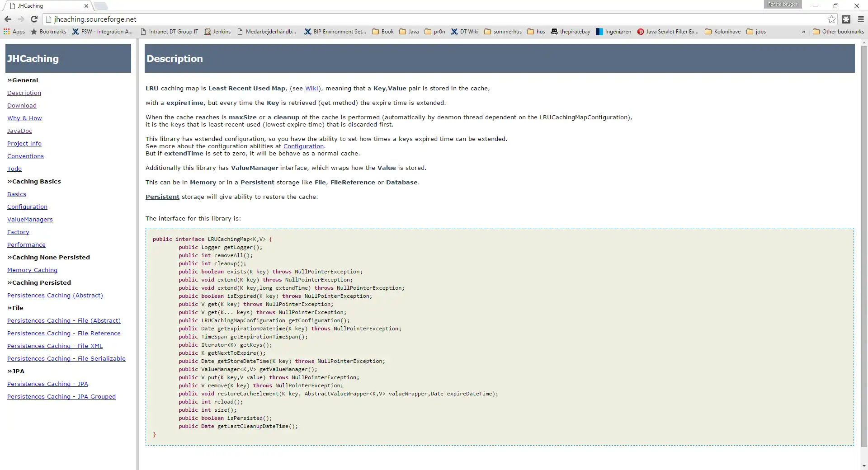
Task: Open the Kolonihave bookmark folder
Action: pos(722,32)
